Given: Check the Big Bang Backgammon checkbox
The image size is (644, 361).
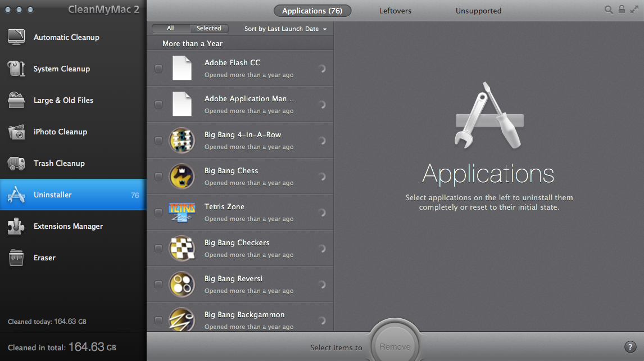Looking at the screenshot, I should [158, 321].
